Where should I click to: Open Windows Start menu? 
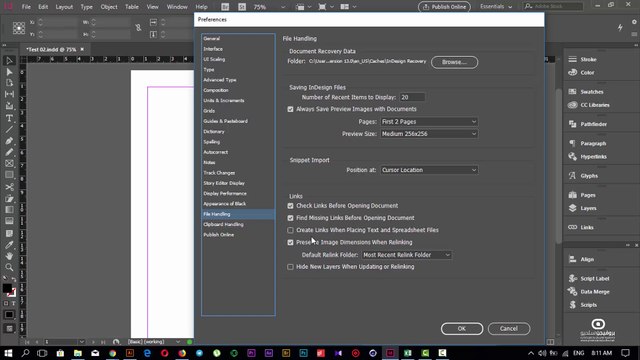8,353
